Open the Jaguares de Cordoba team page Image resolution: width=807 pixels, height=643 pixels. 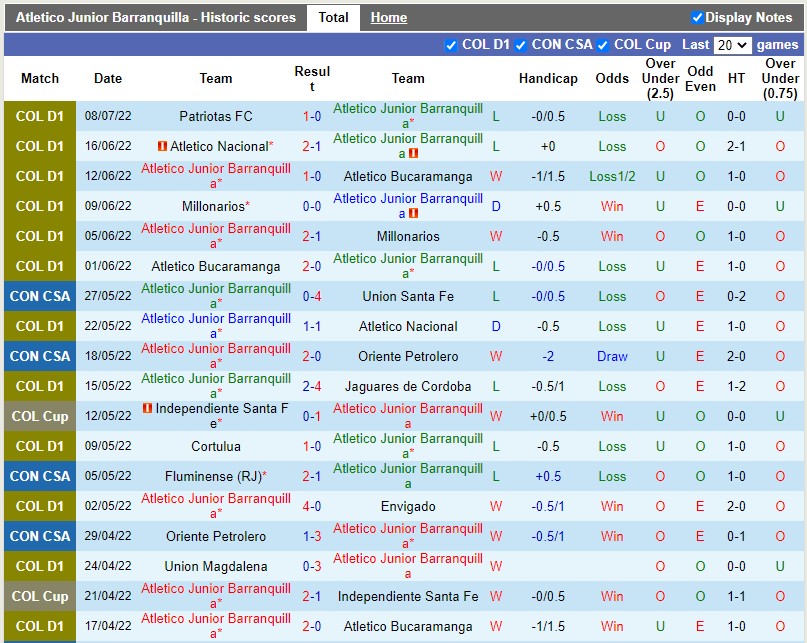pyautogui.click(x=408, y=387)
